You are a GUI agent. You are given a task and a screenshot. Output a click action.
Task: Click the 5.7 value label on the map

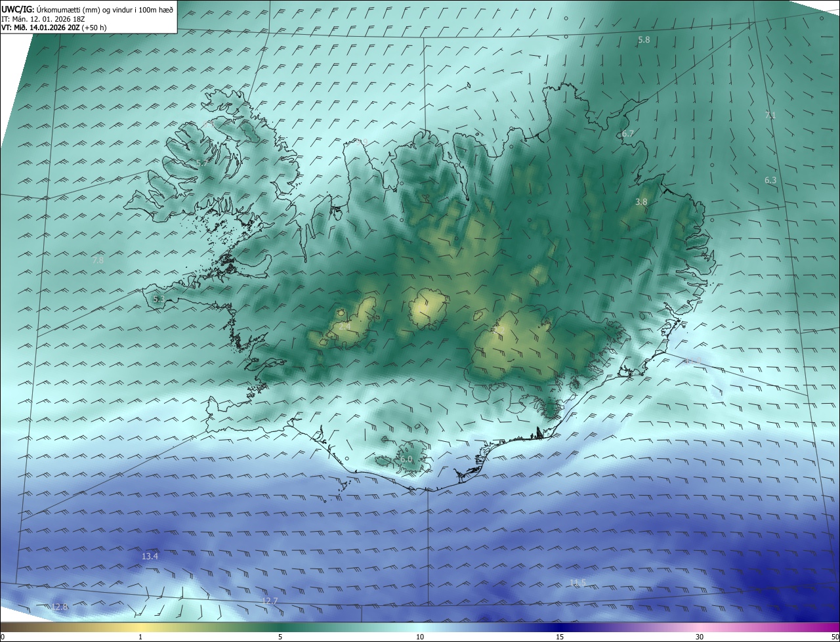tap(202, 163)
